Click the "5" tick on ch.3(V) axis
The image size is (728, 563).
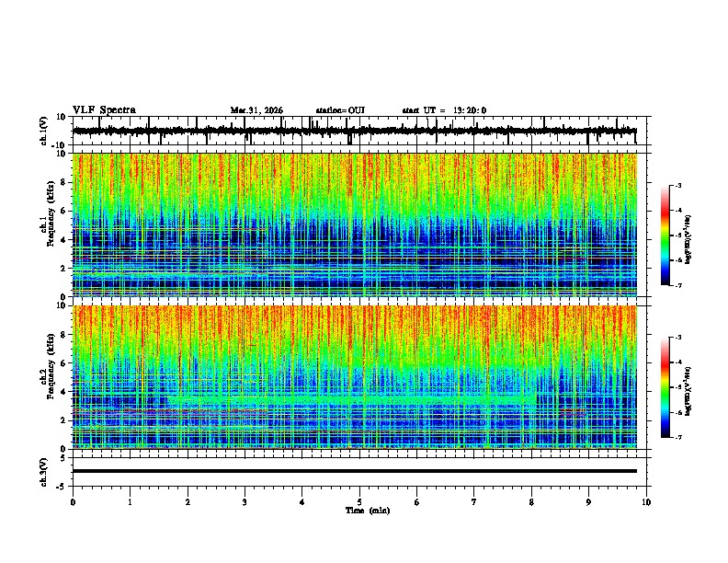click(x=64, y=458)
